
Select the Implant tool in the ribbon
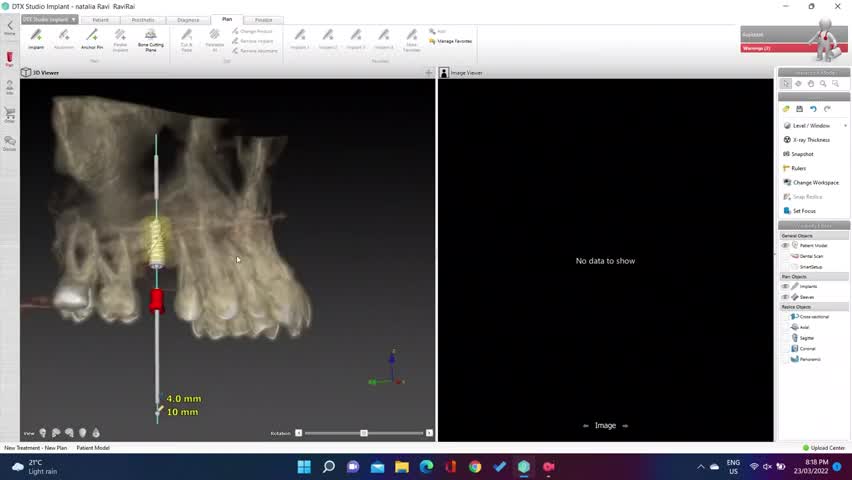pyautogui.click(x=36, y=38)
